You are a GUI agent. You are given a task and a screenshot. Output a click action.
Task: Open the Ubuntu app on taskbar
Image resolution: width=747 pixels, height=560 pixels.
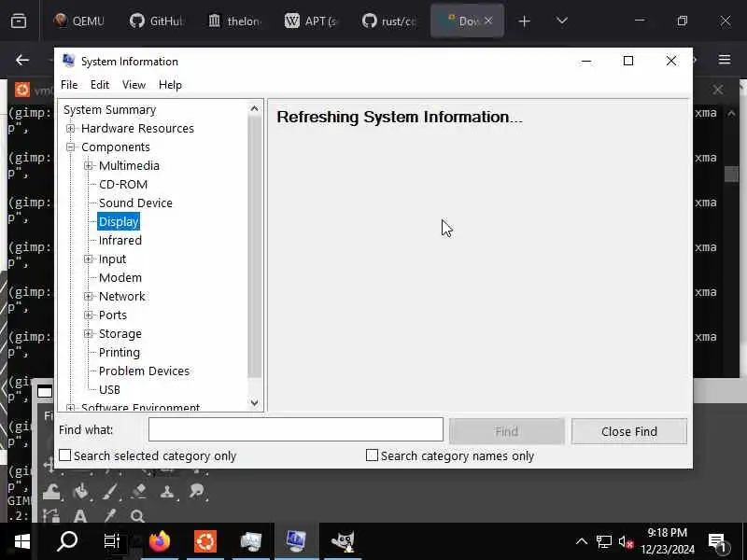coord(205,541)
